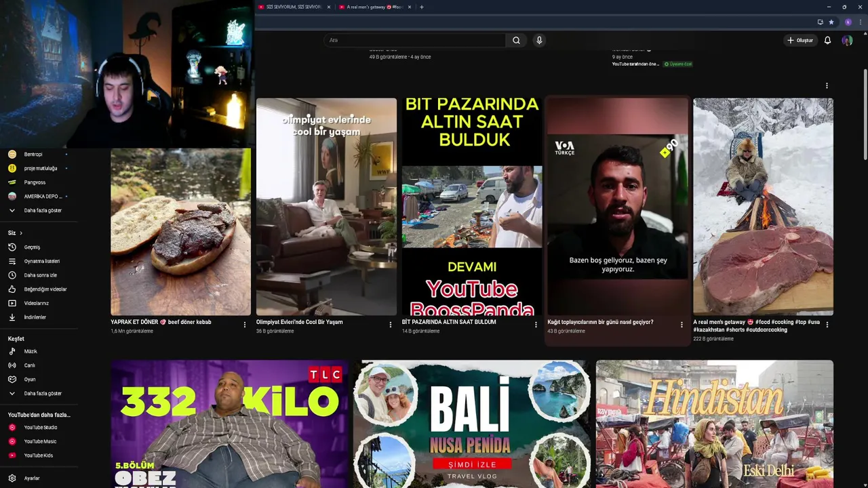Switch to 'A real men's getaway' tab
Screen dimensions: 868x488
(x=375, y=7)
